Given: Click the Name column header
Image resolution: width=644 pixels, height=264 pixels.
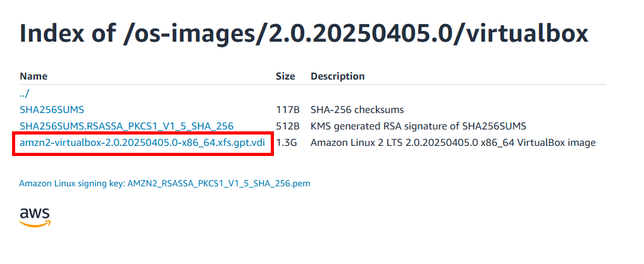Looking at the screenshot, I should 34,76.
